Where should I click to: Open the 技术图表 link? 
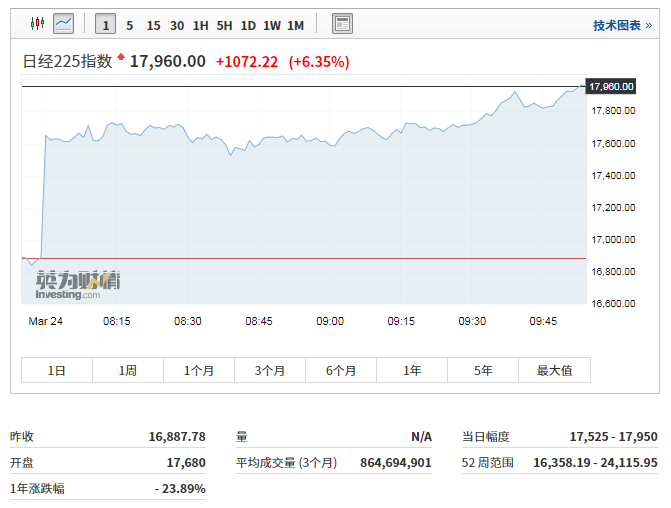coord(616,26)
